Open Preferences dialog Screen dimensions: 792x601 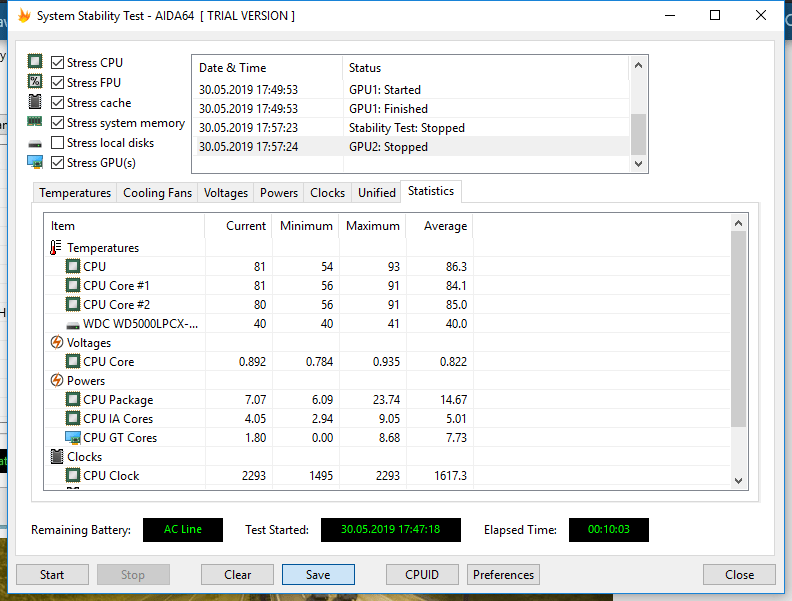click(503, 575)
